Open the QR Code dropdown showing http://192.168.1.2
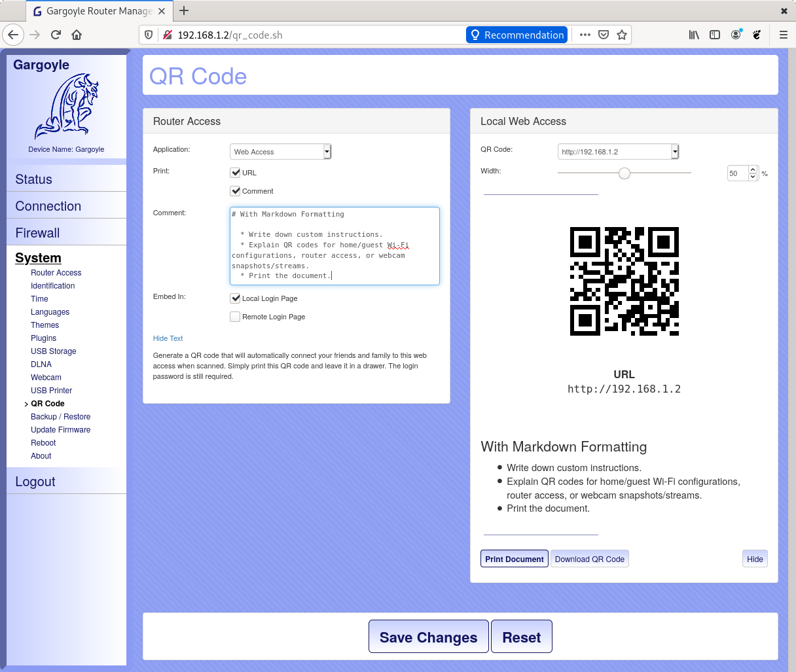 point(619,152)
